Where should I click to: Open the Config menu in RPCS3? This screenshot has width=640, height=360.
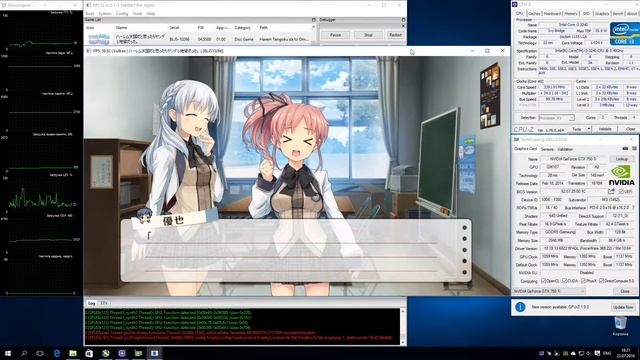coord(122,13)
